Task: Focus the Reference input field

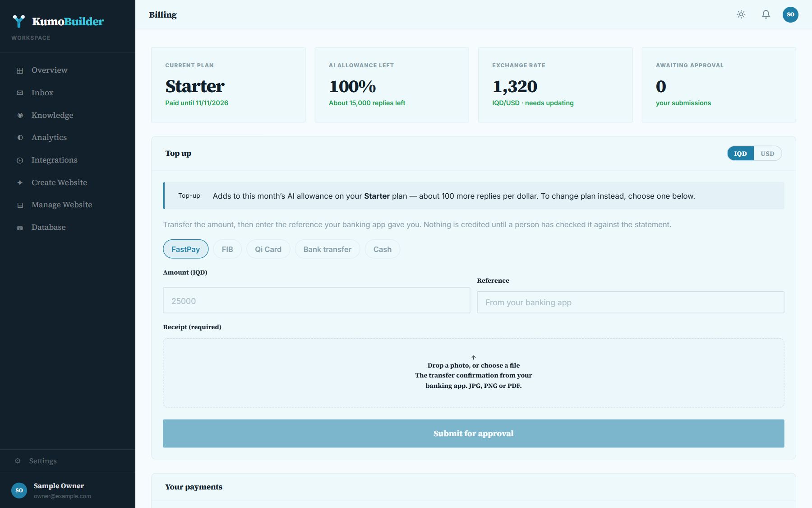Action: pyautogui.click(x=631, y=303)
